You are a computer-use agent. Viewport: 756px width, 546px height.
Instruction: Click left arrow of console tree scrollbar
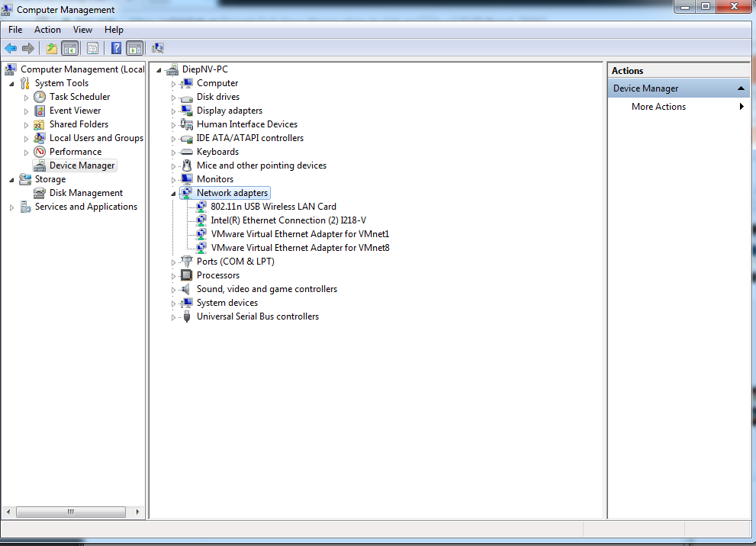(x=8, y=512)
